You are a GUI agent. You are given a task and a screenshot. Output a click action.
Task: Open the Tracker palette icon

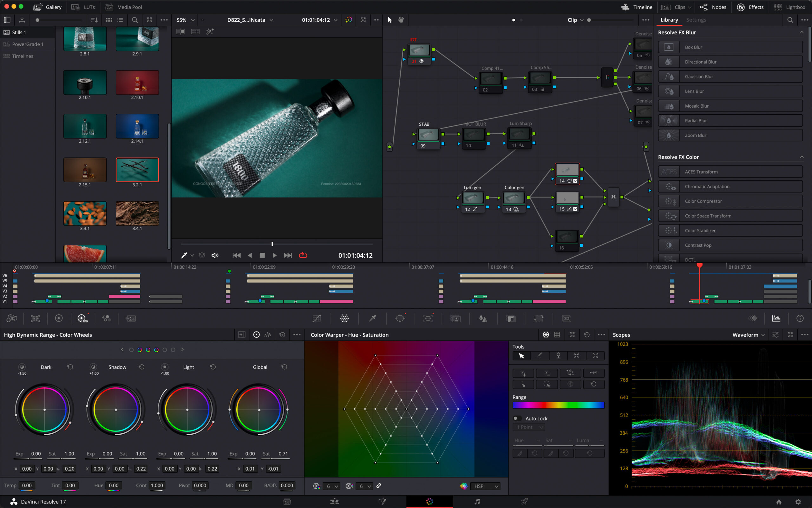pyautogui.click(x=428, y=318)
